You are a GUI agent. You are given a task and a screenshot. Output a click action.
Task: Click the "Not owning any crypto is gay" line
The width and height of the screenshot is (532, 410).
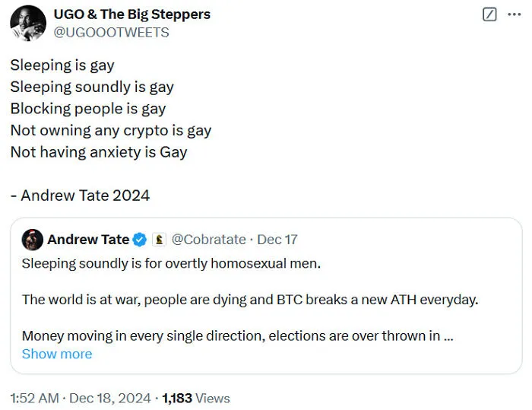[111, 131]
